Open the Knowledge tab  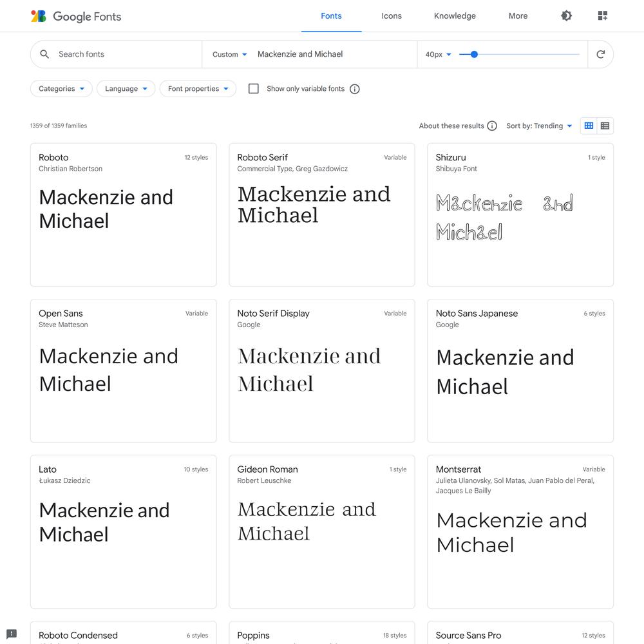pyautogui.click(x=455, y=16)
